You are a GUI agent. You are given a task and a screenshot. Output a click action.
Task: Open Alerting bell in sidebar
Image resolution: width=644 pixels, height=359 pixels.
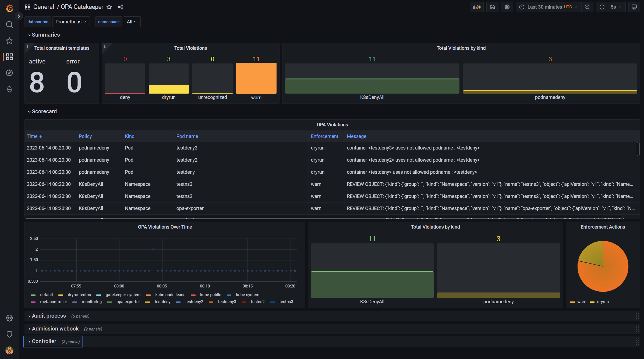[x=9, y=89]
